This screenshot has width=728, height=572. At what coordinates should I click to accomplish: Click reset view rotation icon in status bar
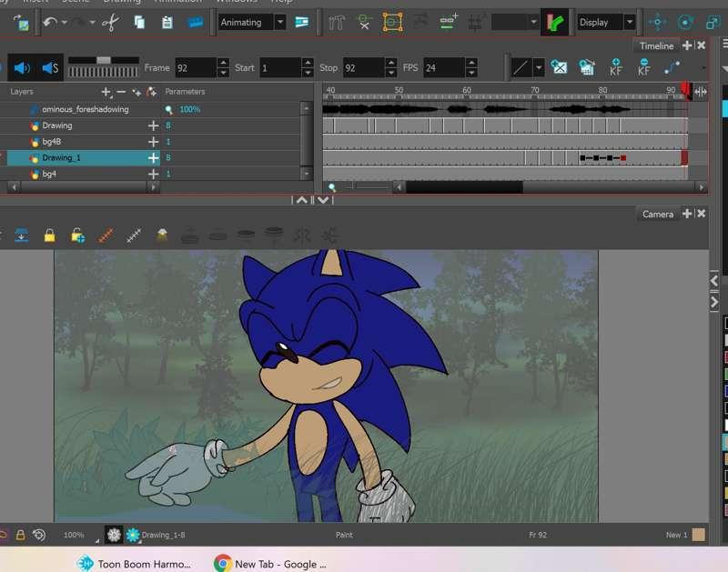click(39, 535)
